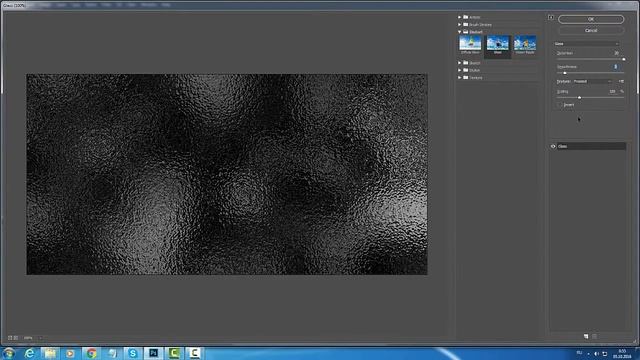640x360 pixels.
Task: Open the Texture type dropdown showing Frosted
Action: [592, 82]
